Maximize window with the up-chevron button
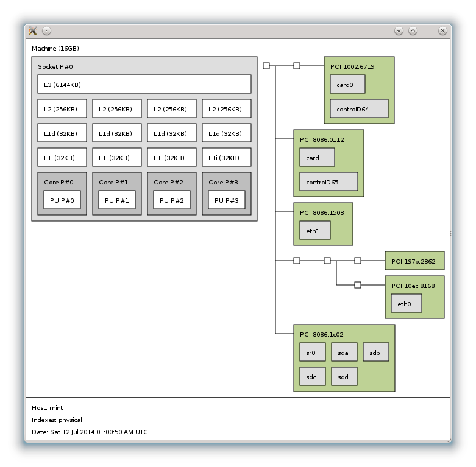 pos(413,30)
